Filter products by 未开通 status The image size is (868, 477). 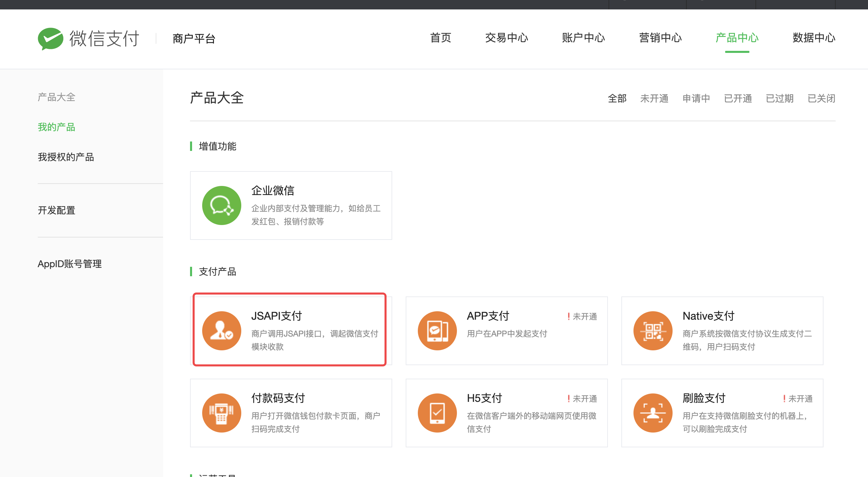(654, 98)
